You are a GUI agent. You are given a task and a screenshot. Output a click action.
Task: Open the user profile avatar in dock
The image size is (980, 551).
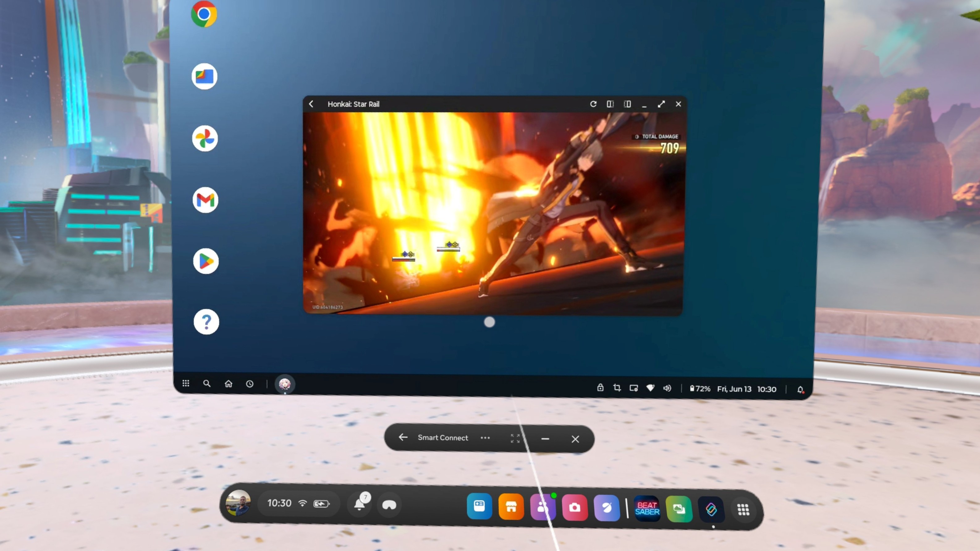238,502
